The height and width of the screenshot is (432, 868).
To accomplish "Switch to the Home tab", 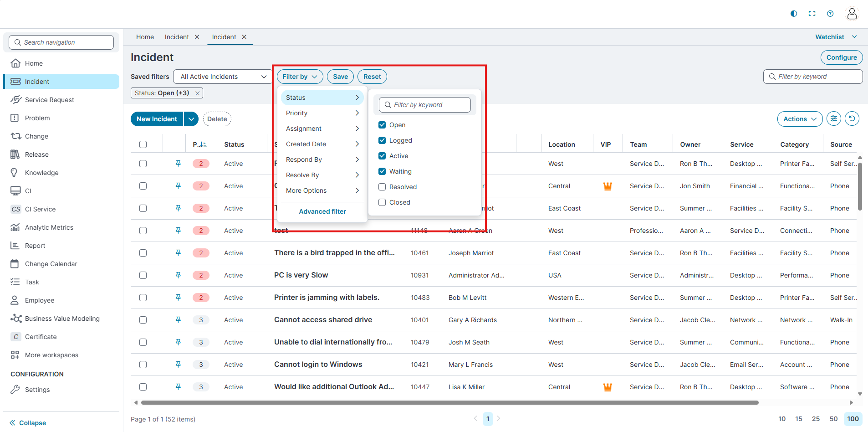I will click(145, 37).
